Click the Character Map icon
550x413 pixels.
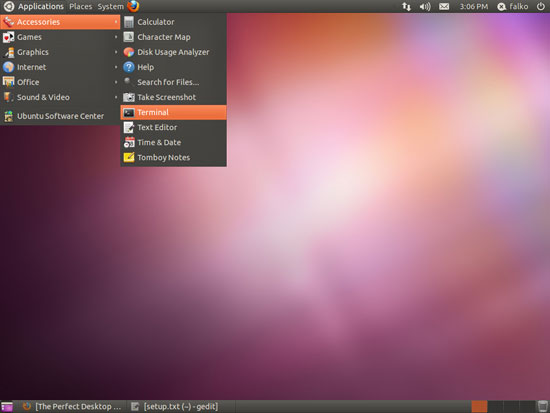coord(129,37)
